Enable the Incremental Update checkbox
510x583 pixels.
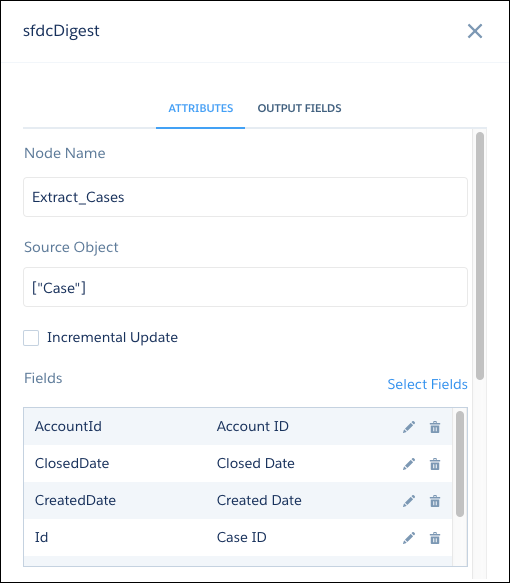31,338
